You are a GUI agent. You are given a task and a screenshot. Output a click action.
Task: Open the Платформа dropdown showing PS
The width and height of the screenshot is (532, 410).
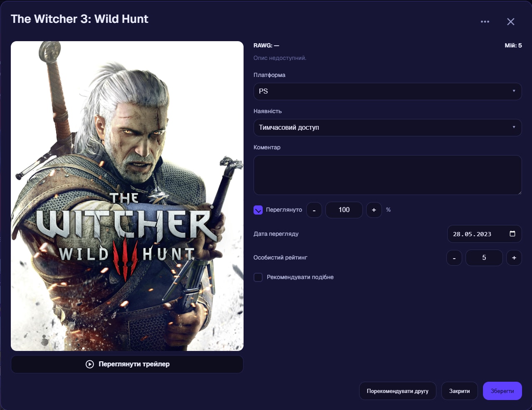click(x=387, y=91)
